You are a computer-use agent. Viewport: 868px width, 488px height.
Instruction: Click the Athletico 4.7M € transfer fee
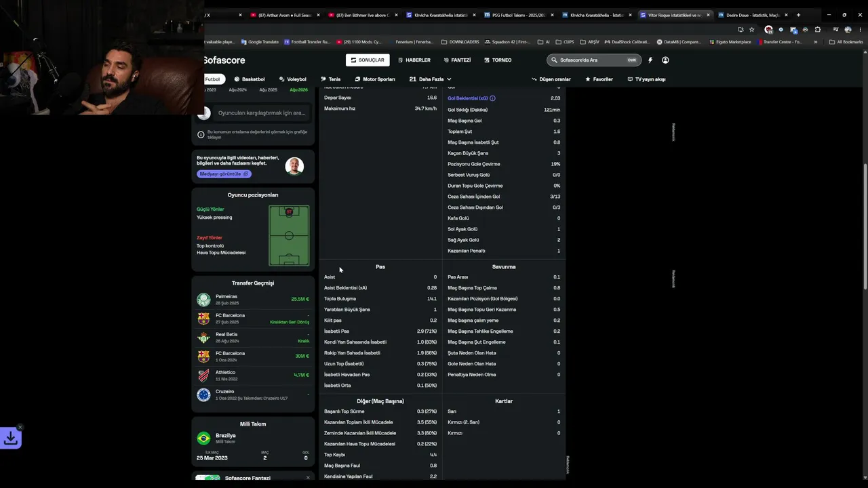(x=301, y=375)
